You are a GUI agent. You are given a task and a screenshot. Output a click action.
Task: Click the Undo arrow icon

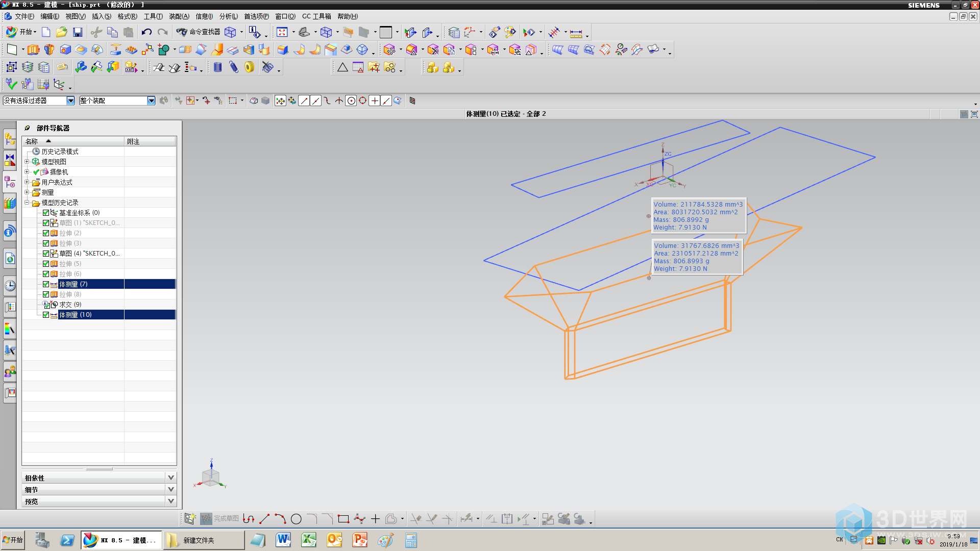tap(146, 32)
